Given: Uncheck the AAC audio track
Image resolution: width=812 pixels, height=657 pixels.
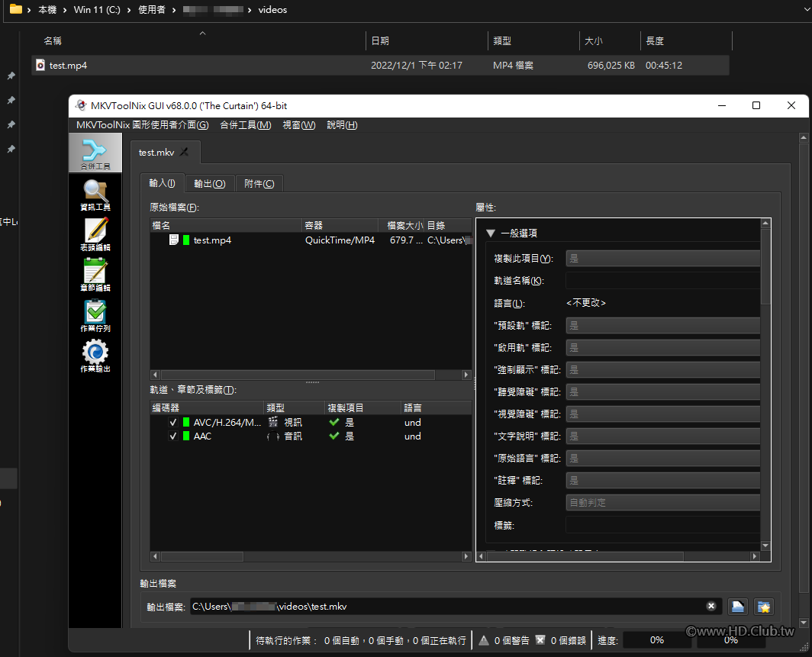Looking at the screenshot, I should [x=173, y=436].
